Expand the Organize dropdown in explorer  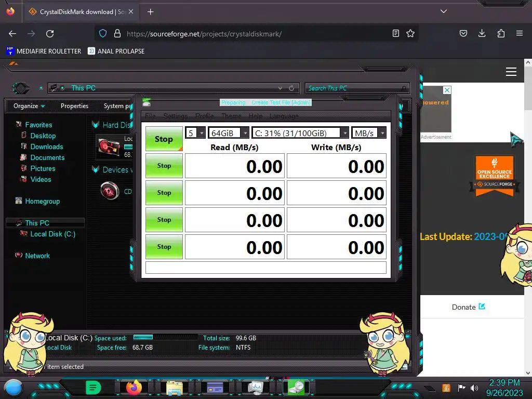pyautogui.click(x=29, y=106)
